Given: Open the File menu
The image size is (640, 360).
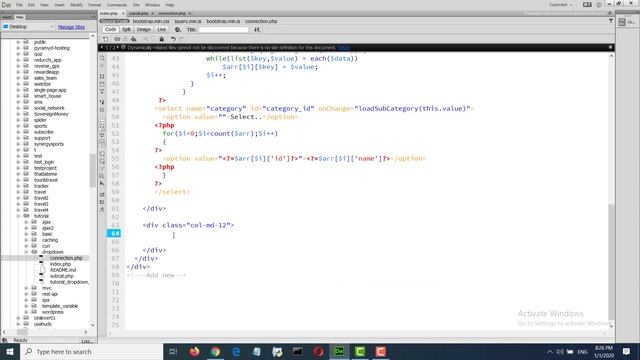Looking at the screenshot, I should tap(19, 5).
